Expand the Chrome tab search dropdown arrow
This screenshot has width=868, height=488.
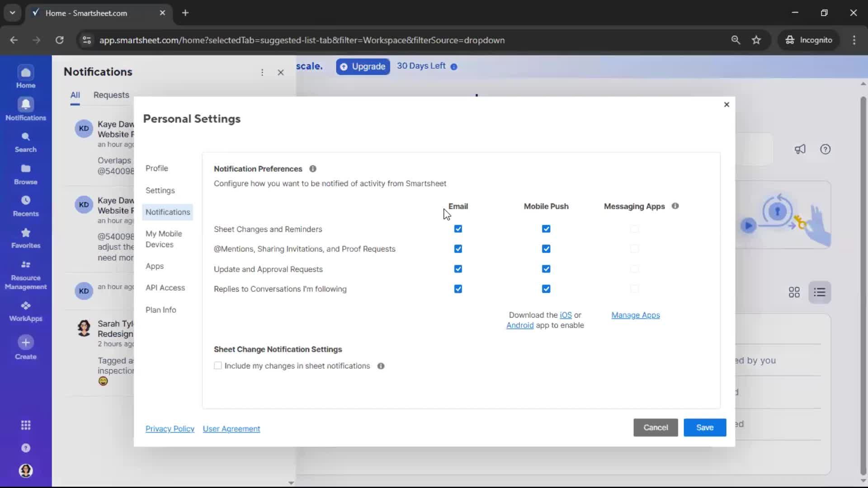pos(12,13)
